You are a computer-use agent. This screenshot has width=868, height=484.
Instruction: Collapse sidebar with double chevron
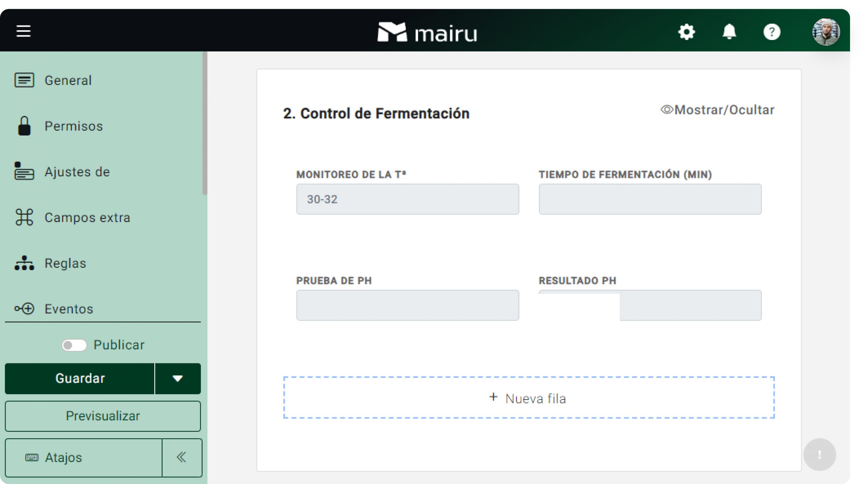click(182, 457)
